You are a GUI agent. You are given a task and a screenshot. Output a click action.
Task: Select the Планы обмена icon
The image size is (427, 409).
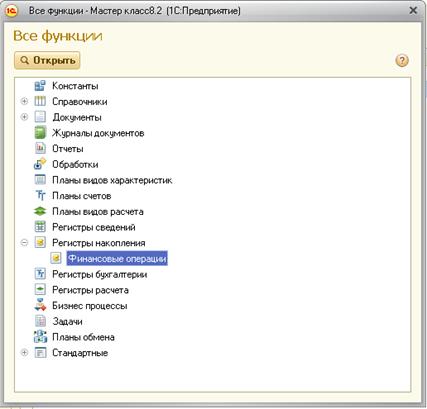coord(40,337)
